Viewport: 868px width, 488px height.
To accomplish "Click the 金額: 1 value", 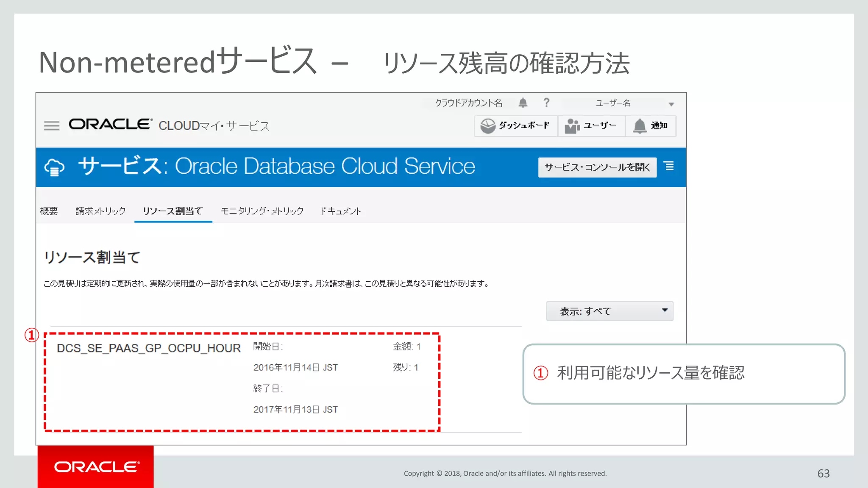I will point(406,347).
